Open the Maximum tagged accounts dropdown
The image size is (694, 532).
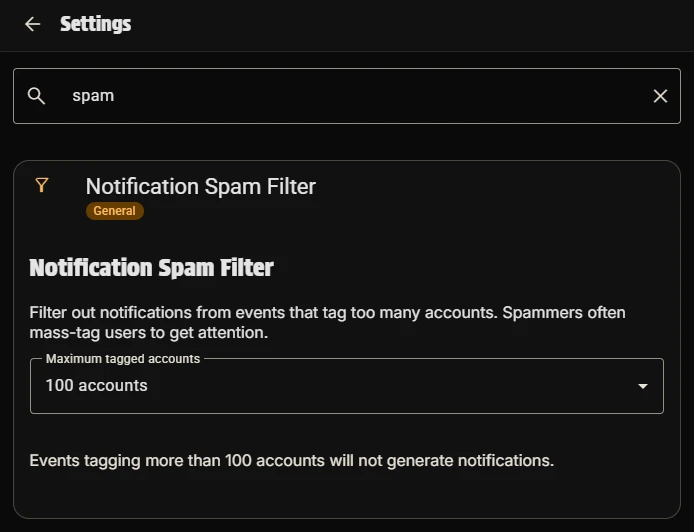[x=346, y=386]
